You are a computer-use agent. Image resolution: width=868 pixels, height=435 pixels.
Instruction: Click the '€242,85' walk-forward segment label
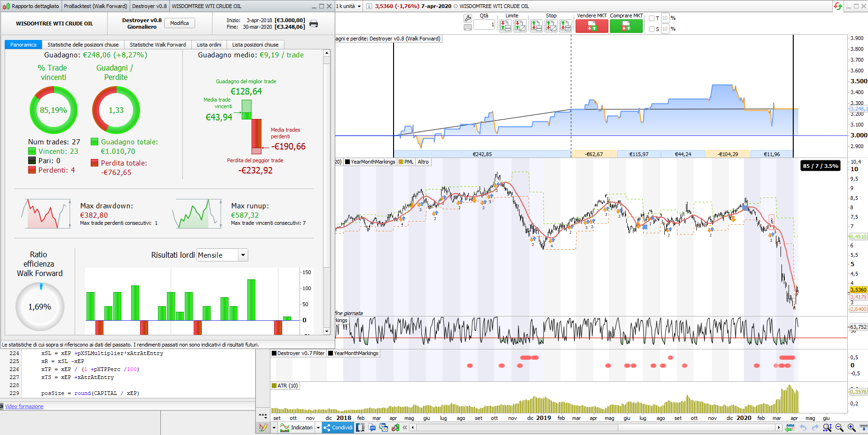482,154
